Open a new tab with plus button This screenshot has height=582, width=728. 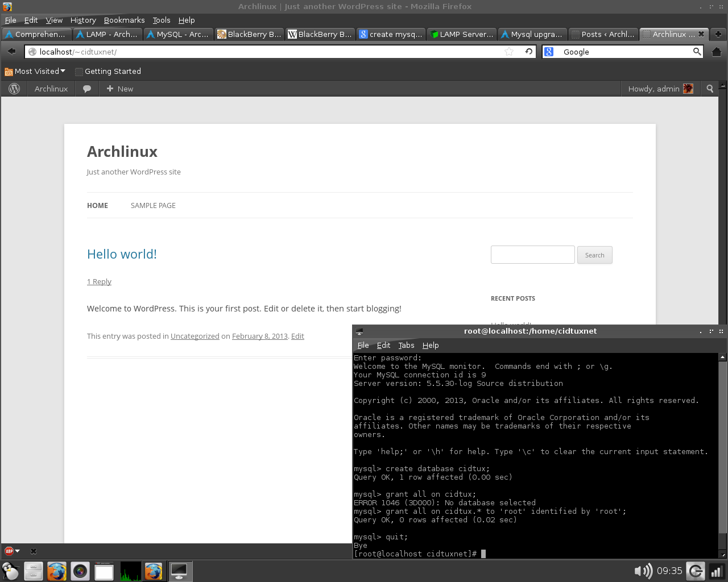(718, 34)
